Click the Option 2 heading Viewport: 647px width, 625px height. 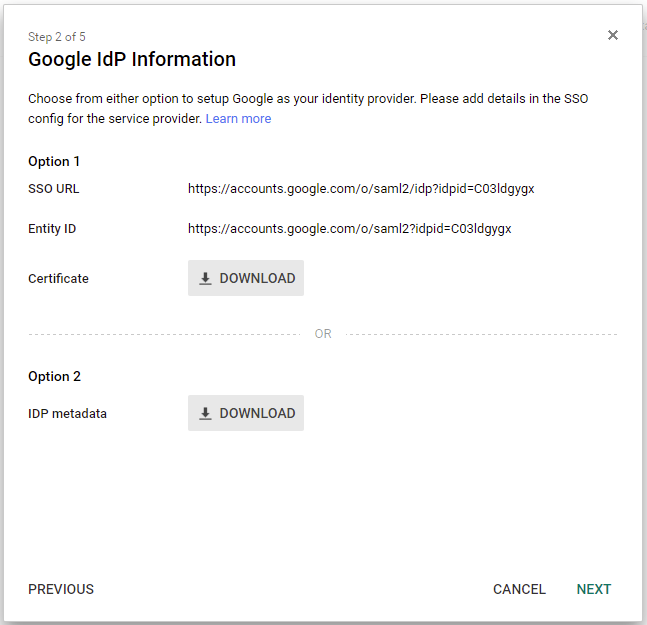click(54, 376)
